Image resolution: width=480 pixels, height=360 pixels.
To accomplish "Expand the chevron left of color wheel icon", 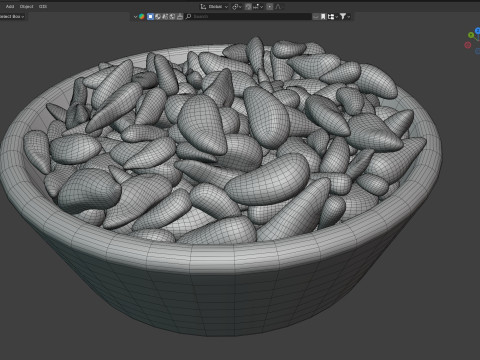I will [x=135, y=16].
